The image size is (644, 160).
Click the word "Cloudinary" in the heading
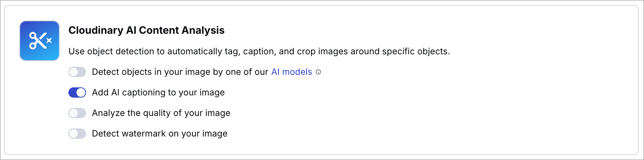[96, 30]
